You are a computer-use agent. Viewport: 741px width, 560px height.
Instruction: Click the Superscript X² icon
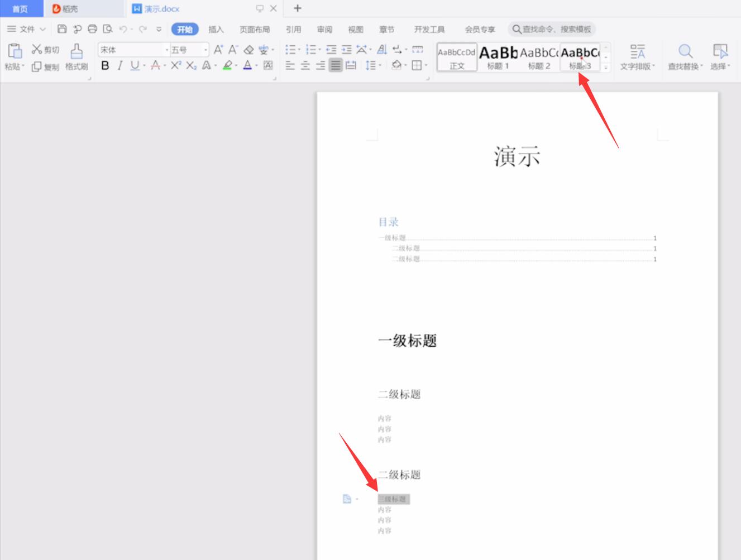click(x=176, y=65)
